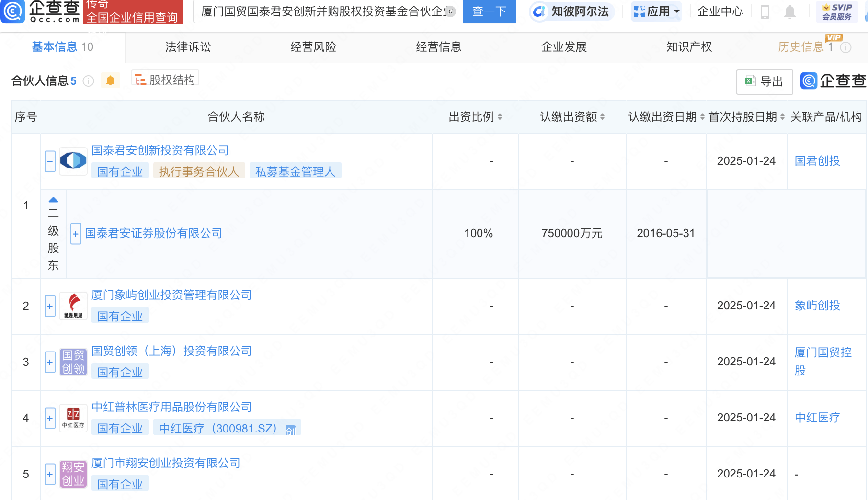Open the 应用 dropdown menu
Screen dimensions: 868x500
coord(657,11)
